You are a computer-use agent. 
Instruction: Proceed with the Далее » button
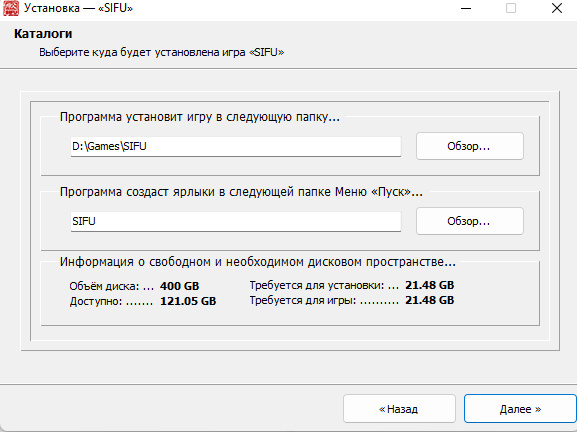pyautogui.click(x=520, y=409)
